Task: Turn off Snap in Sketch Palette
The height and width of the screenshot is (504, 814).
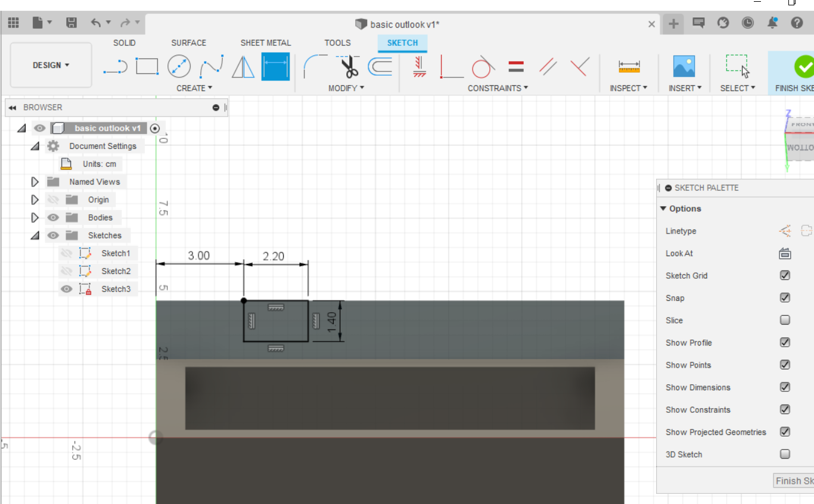Action: coord(785,297)
